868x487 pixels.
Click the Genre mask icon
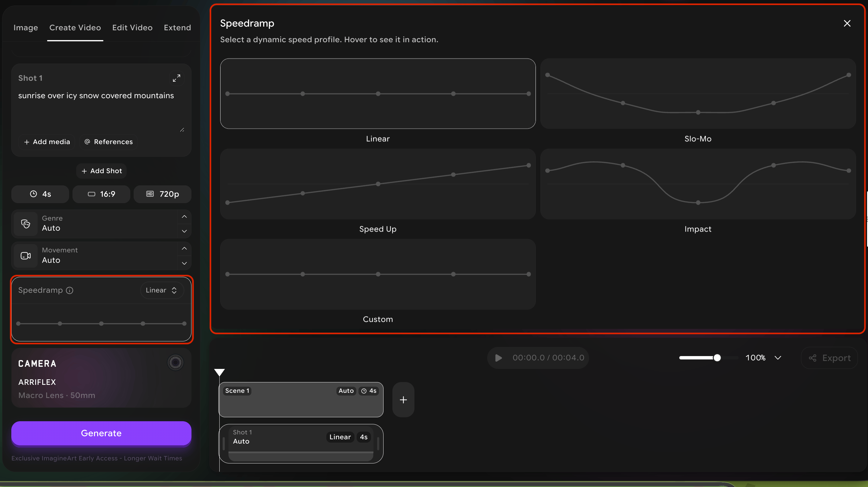tap(26, 224)
